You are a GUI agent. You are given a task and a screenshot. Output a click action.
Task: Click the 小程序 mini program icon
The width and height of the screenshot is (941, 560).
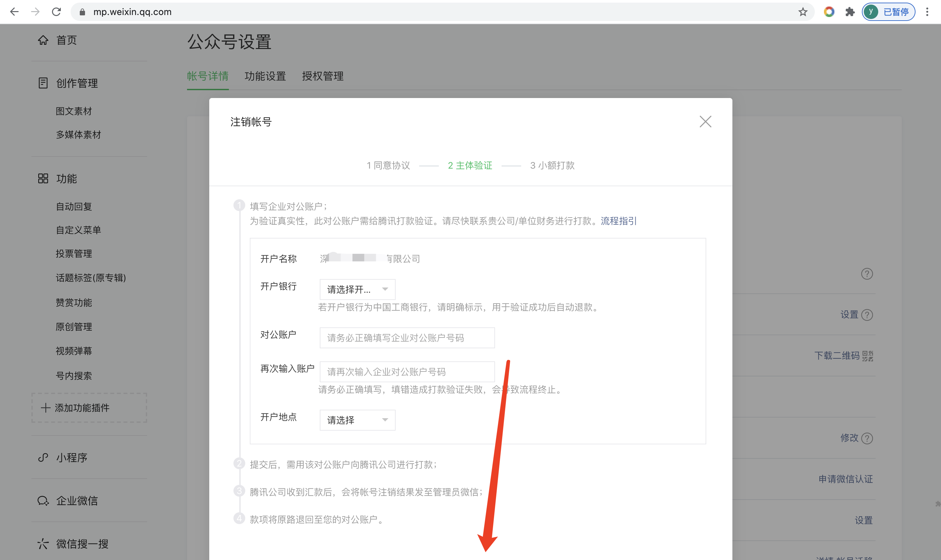tap(43, 457)
